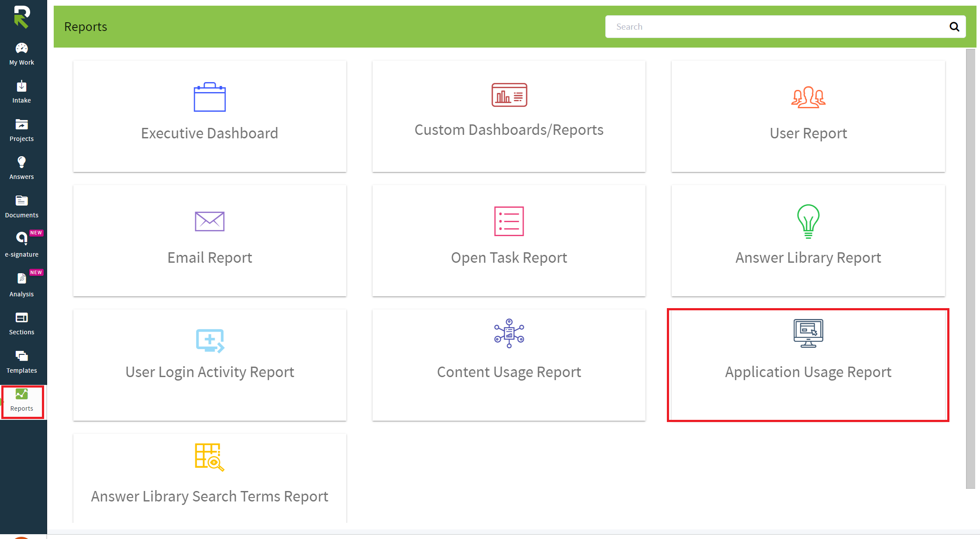Click the Reports page title
The image size is (980, 539).
click(x=86, y=27)
